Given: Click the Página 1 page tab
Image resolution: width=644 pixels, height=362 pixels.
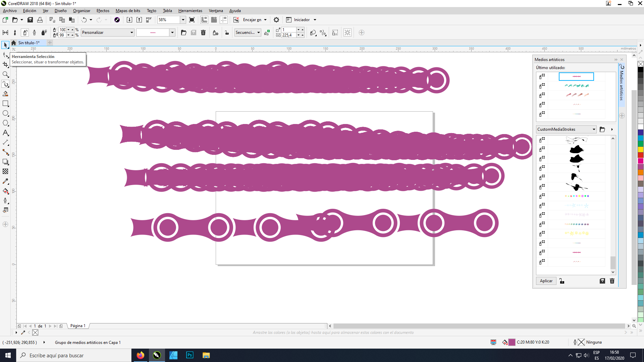Looking at the screenshot, I should (x=78, y=326).
